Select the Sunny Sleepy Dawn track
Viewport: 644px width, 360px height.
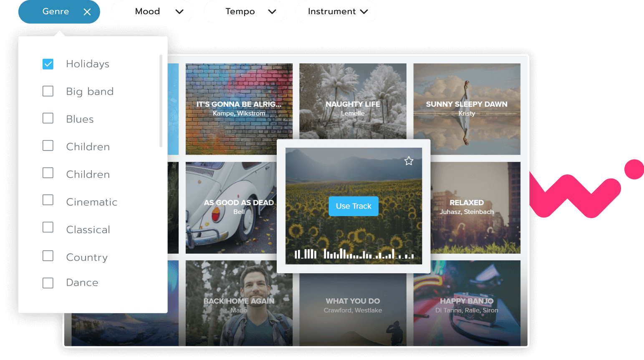pos(467,108)
